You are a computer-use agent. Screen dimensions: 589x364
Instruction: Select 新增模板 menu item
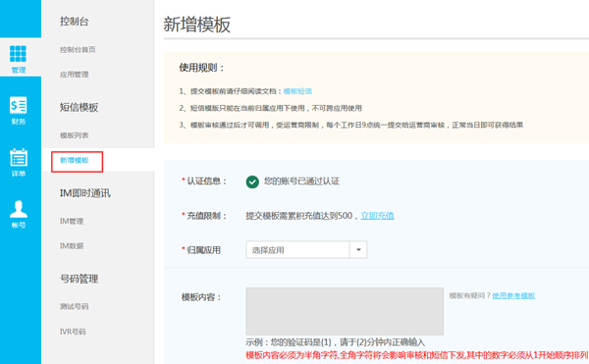click(x=75, y=160)
